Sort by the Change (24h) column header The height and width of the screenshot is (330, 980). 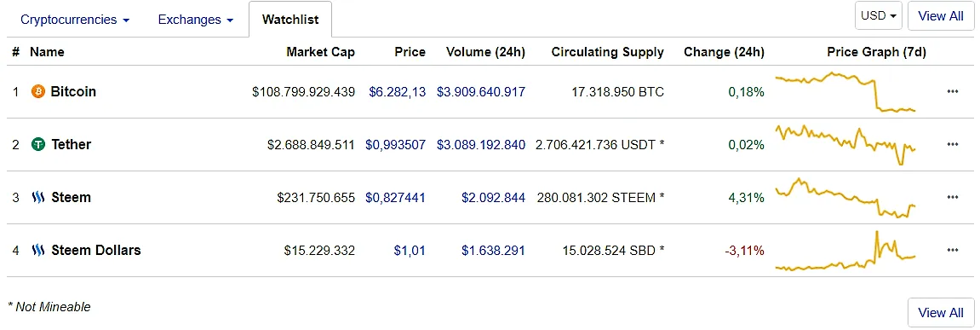point(724,52)
